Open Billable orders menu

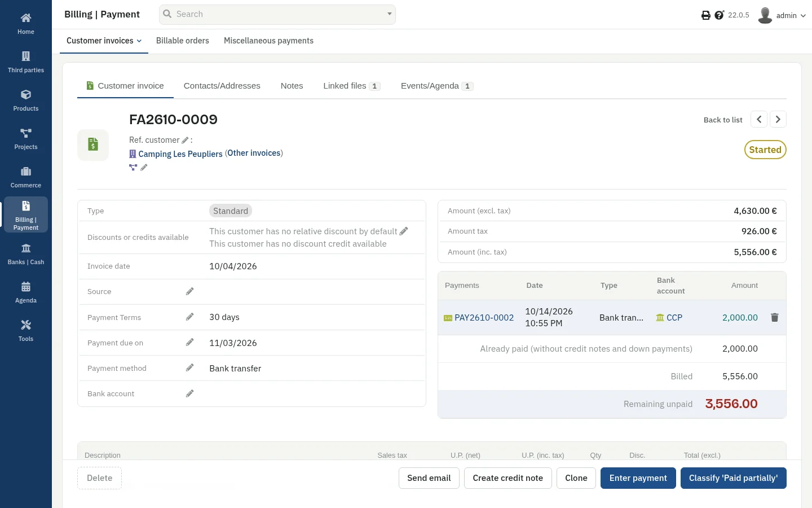[x=183, y=41]
